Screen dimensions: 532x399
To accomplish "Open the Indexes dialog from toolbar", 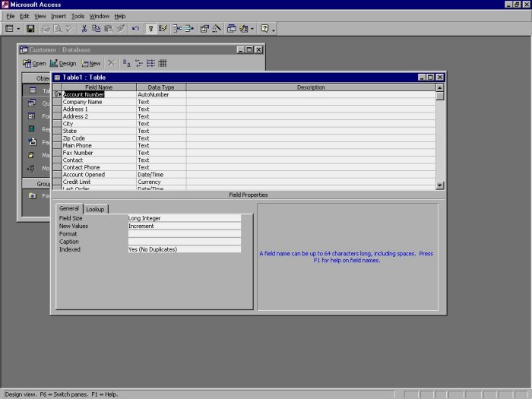I will [163, 28].
